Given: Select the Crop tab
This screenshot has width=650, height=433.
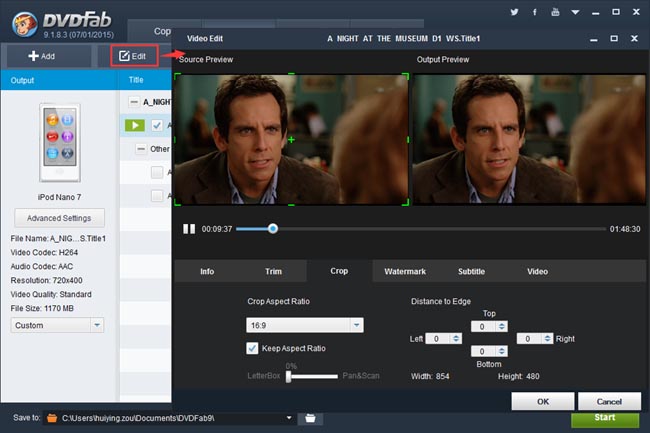Looking at the screenshot, I should [339, 271].
